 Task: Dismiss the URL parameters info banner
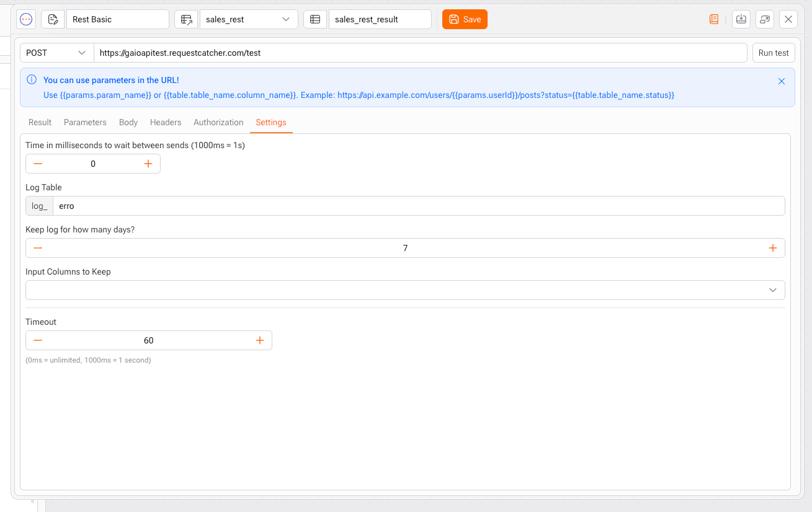[x=782, y=81]
